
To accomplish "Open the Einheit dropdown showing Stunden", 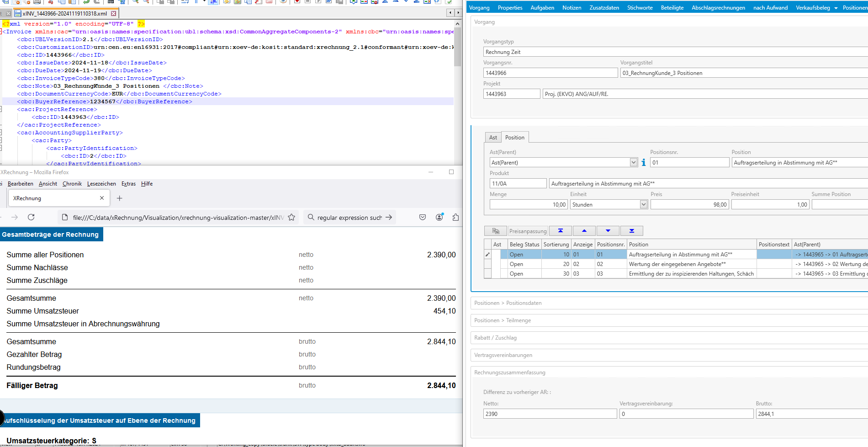I will click(643, 204).
